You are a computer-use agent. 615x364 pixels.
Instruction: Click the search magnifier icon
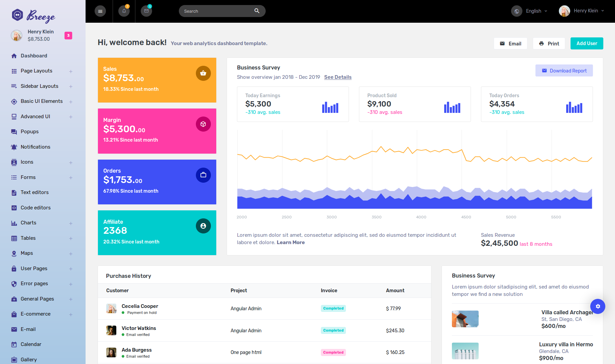click(x=257, y=11)
